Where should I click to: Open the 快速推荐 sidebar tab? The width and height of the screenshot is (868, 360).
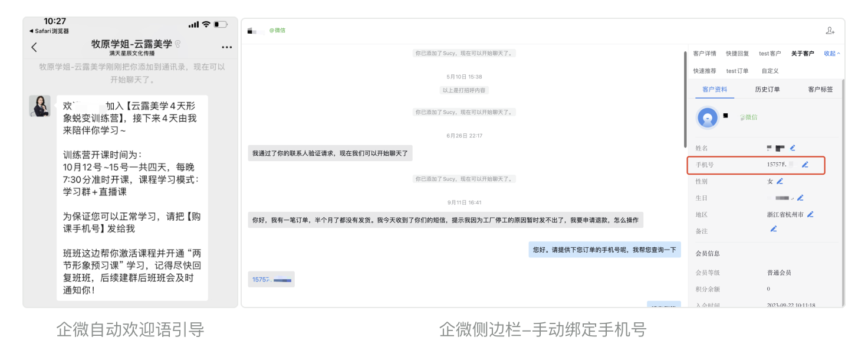[x=705, y=71]
